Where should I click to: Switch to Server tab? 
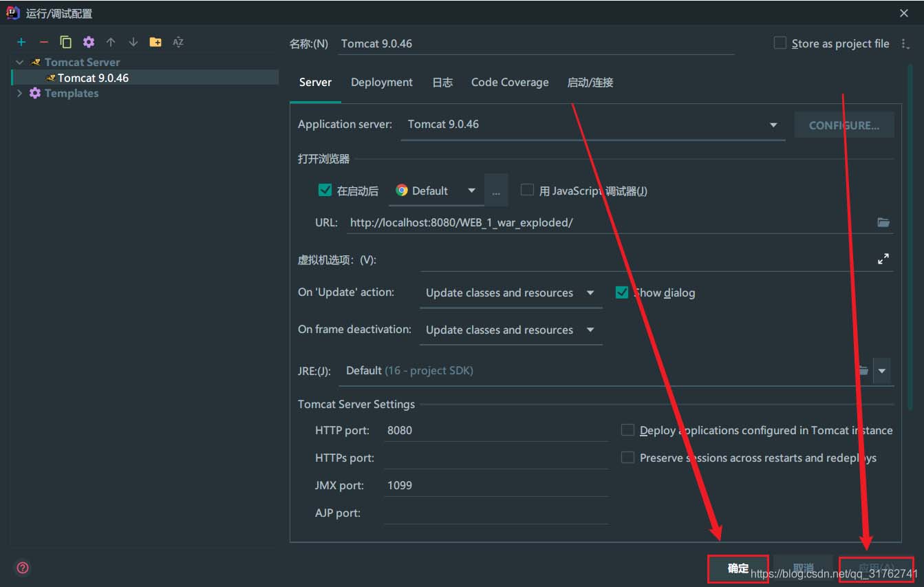click(x=315, y=83)
